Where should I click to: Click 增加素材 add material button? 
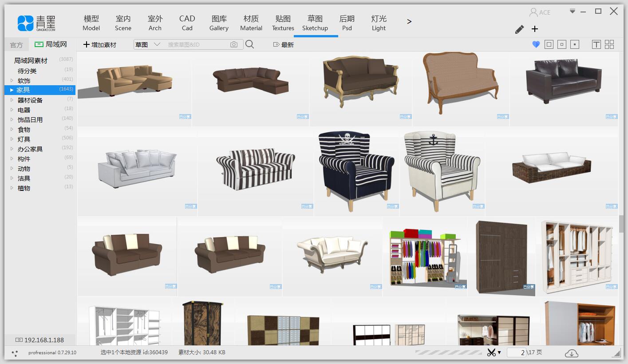click(100, 44)
